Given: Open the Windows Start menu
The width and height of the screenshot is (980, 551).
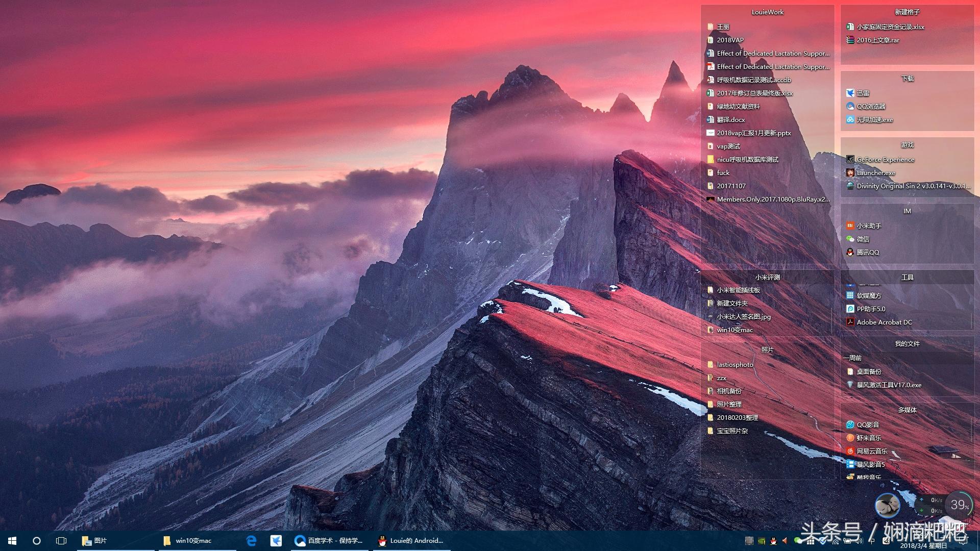Looking at the screenshot, I should tap(12, 541).
